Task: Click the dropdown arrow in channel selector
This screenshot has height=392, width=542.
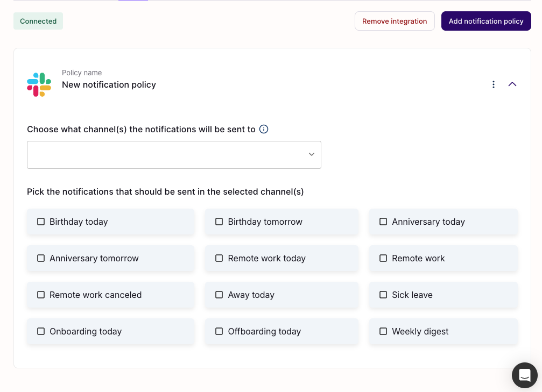Action: (312, 155)
